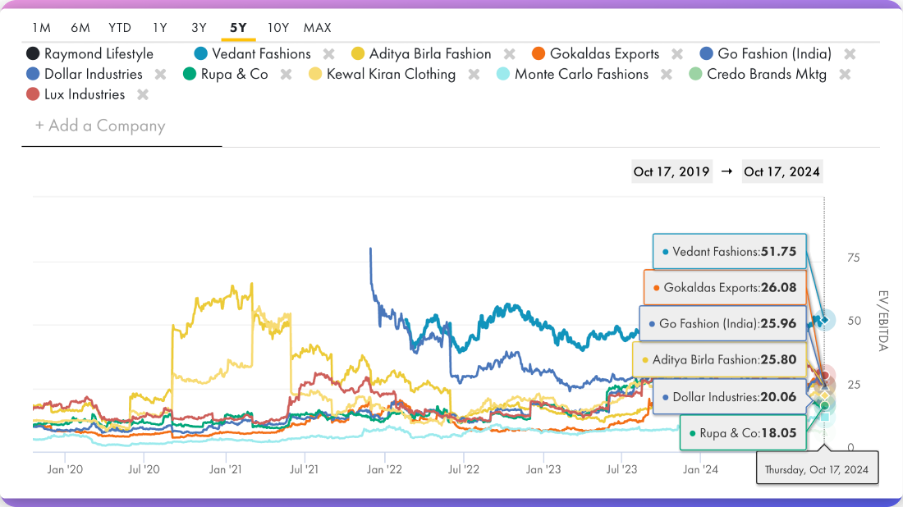Click the Raymond Lifestyle black color dot
Viewport: 904px width, 508px height.
point(33,54)
